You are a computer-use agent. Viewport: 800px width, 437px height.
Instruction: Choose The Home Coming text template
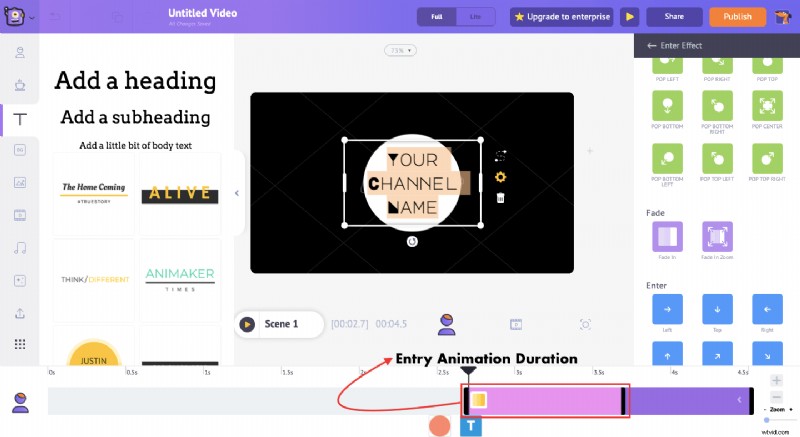pos(93,194)
